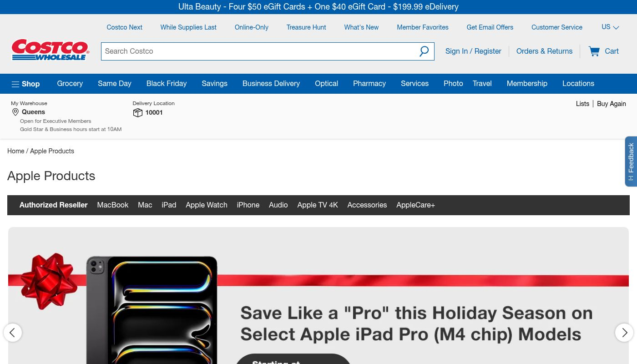Click the Orders & Returns link
This screenshot has width=637, height=364.
point(544,51)
